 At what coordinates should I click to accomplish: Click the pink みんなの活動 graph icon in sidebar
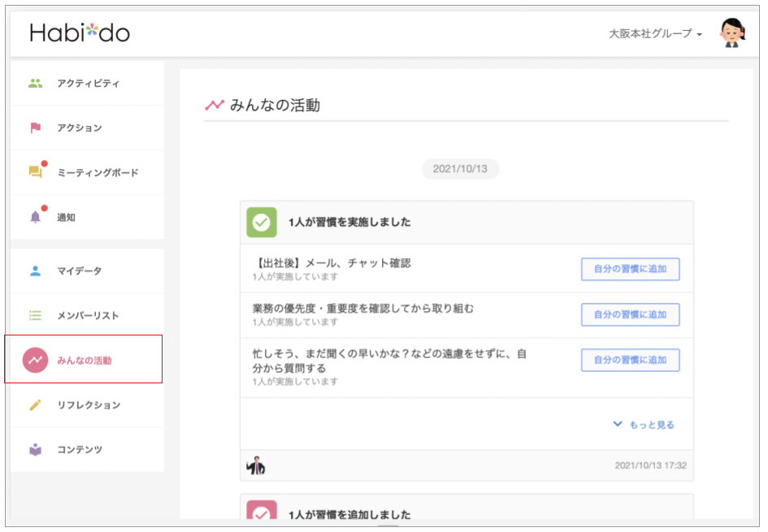[x=35, y=360]
